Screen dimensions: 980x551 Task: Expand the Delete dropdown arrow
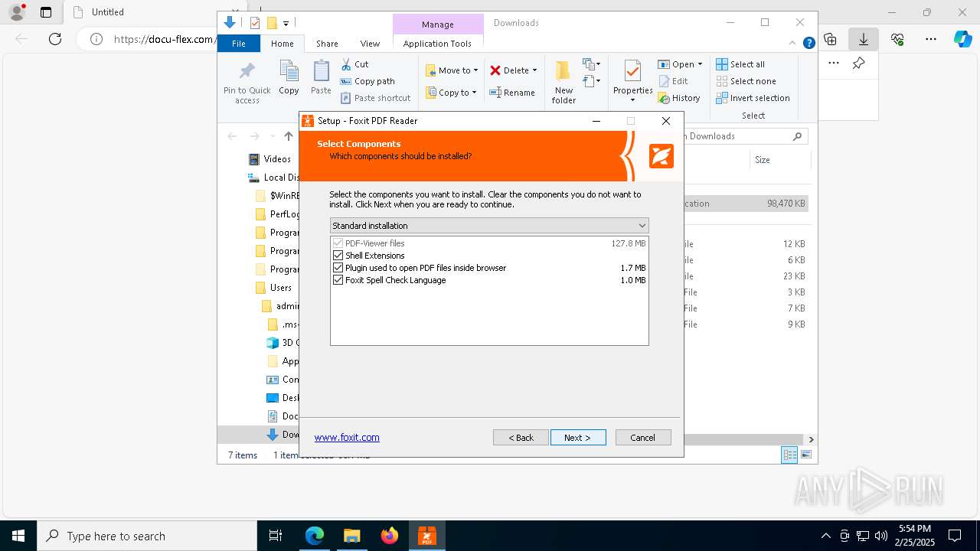coord(534,70)
